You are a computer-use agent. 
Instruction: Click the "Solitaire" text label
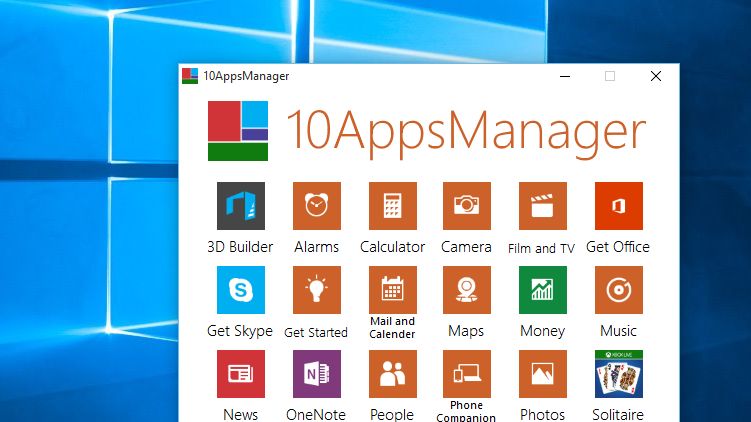(618, 414)
